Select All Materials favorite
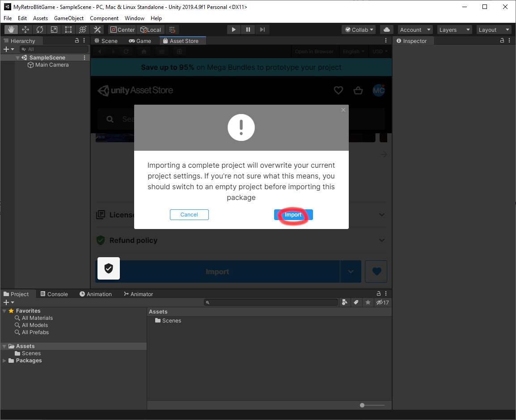Viewport: 516px width, 420px height. 34,318
